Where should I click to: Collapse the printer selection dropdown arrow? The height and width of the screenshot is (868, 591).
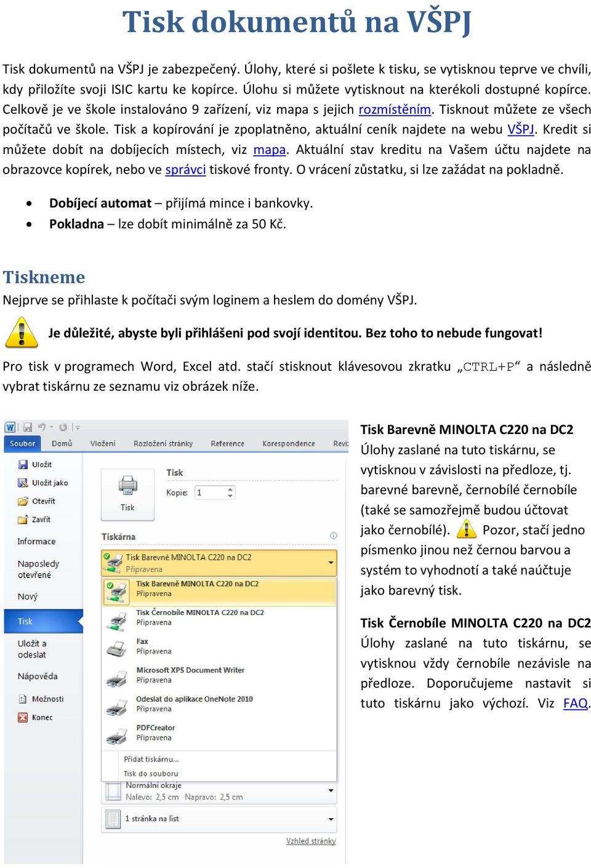point(331,563)
